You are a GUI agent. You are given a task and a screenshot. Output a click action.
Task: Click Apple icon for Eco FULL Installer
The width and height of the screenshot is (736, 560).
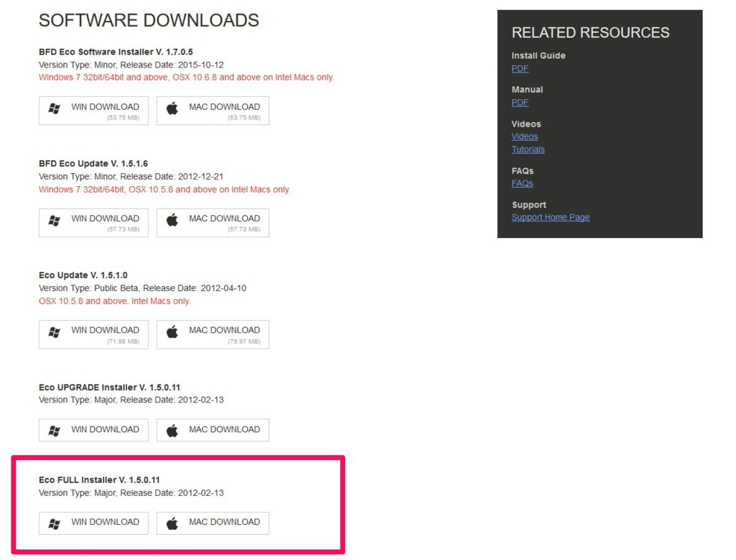(x=172, y=523)
